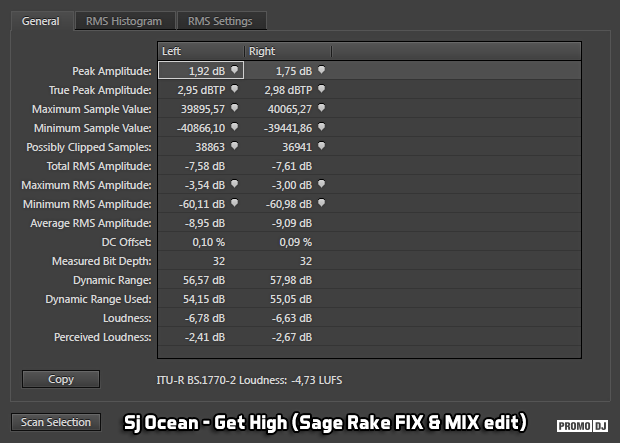The height and width of the screenshot is (443, 620).
Task: Go to Left Maximum Sample Value marker
Action: 234,108
